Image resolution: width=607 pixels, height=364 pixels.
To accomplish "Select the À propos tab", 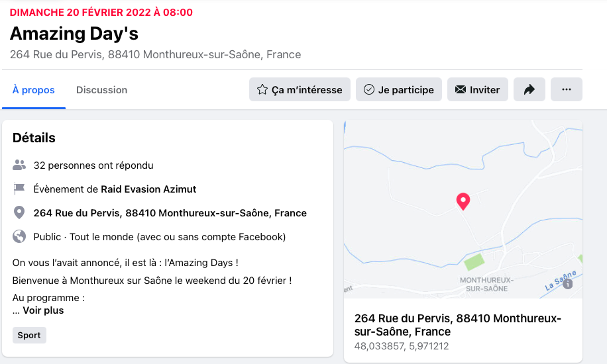I will tap(33, 90).
